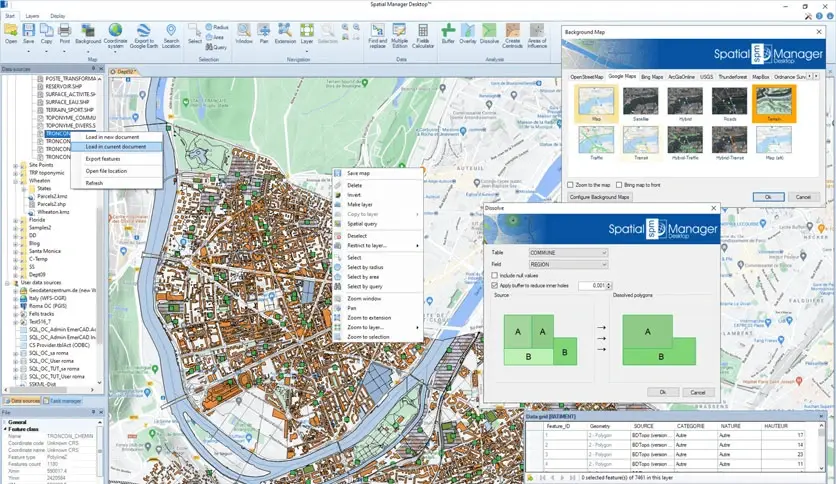Choose select by Radius tool
Image resolution: width=836 pixels, height=484 pixels.
pos(216,27)
